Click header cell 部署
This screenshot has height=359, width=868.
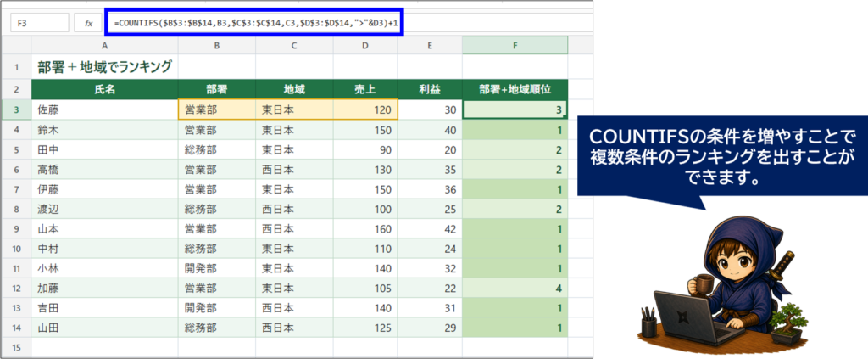[x=217, y=90]
